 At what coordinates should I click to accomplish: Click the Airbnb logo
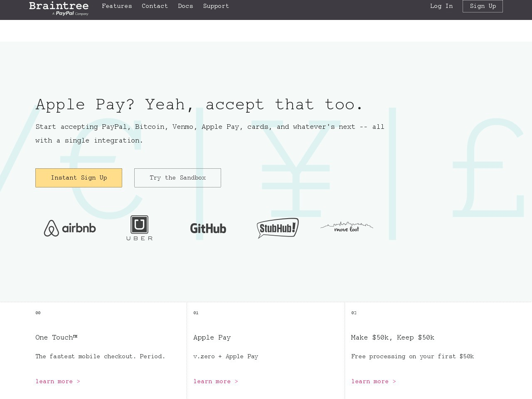[70, 228]
